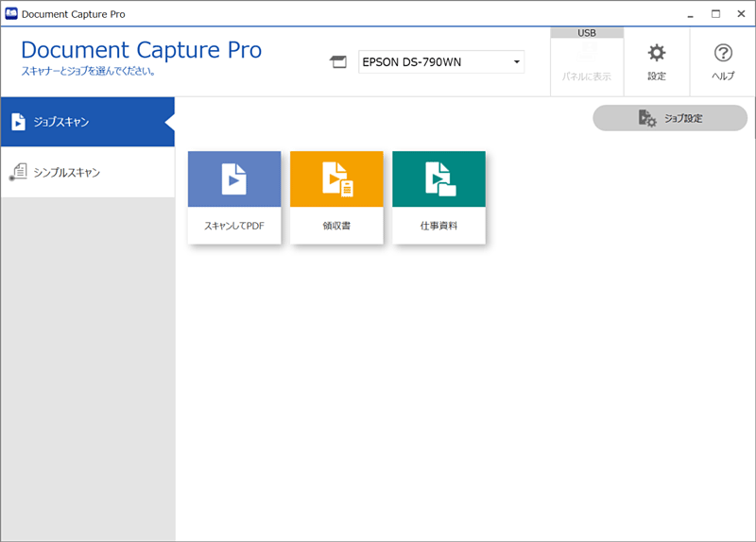
Task: Click the シンプルスキャン document icon in sidebar
Action: pos(18,172)
